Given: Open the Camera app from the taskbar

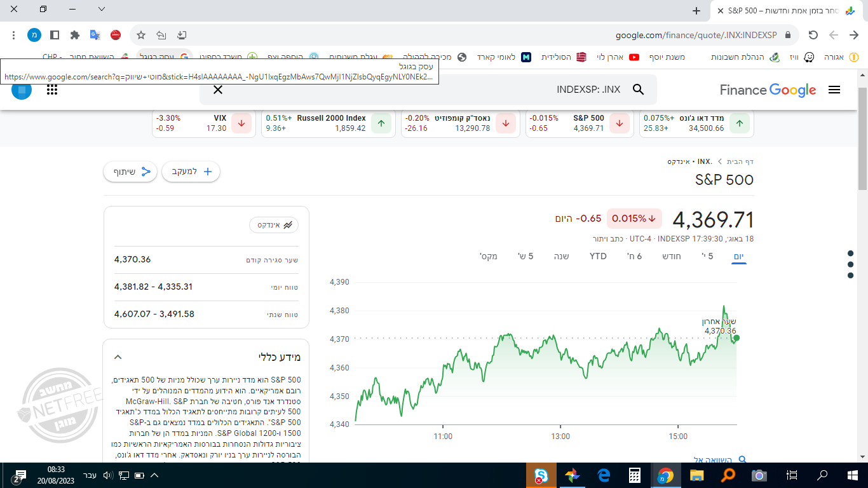Looking at the screenshot, I should pos(759,475).
